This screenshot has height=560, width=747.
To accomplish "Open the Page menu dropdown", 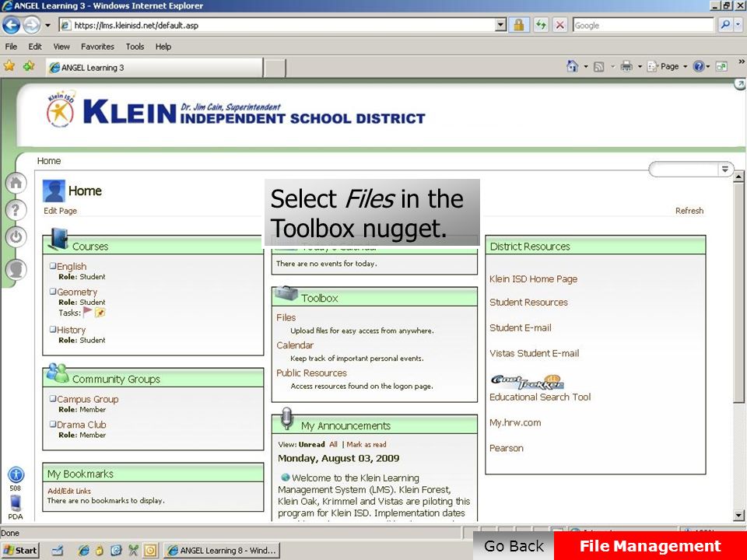I will tap(668, 67).
